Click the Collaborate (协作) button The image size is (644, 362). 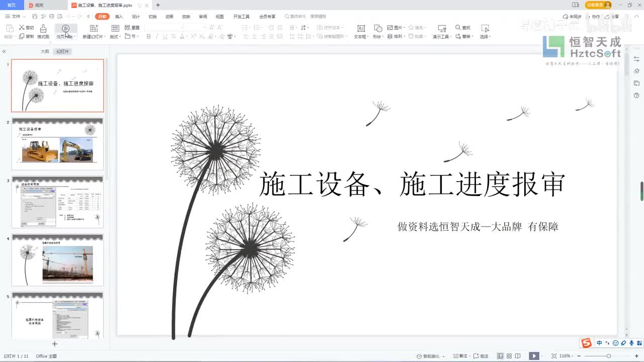[x=594, y=17]
